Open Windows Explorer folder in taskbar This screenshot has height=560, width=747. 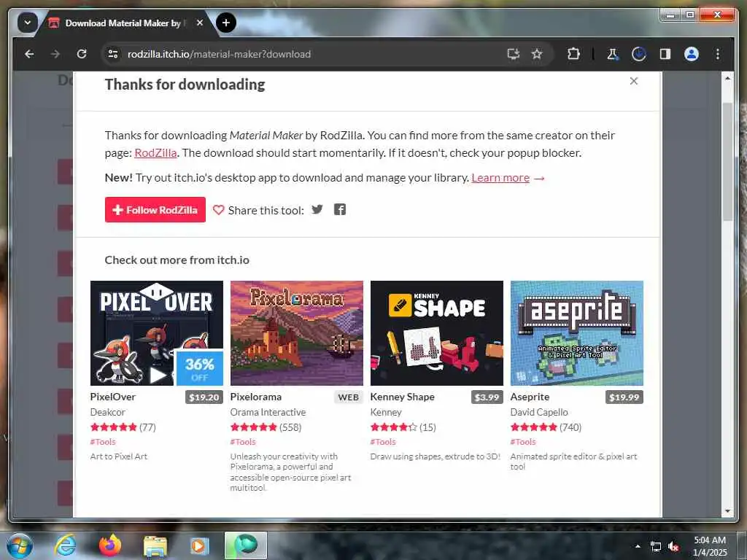[155, 546]
